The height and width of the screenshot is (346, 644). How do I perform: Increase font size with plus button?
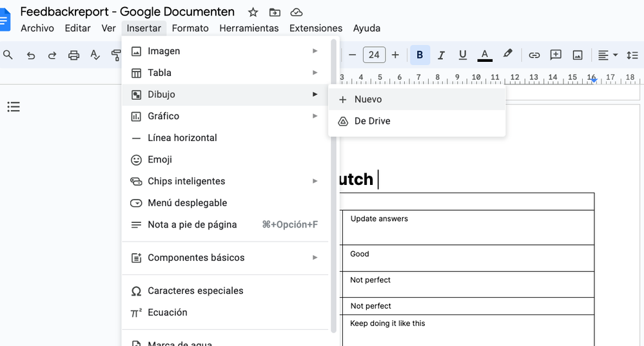pos(395,55)
